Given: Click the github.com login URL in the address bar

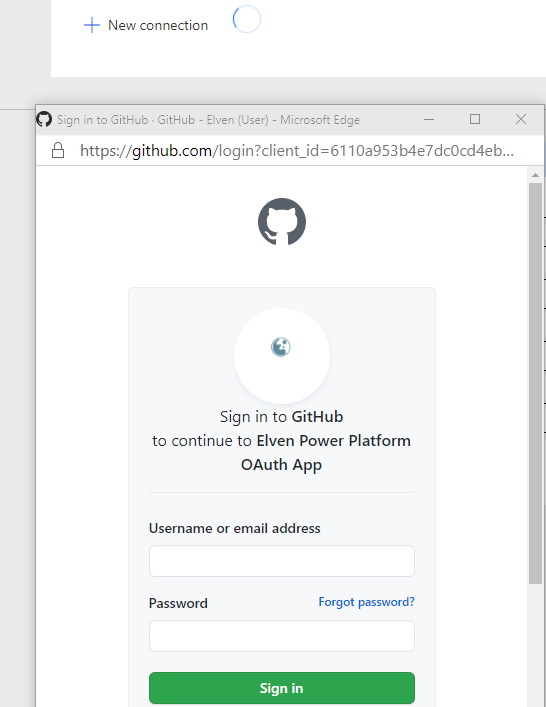Looking at the screenshot, I should [297, 151].
